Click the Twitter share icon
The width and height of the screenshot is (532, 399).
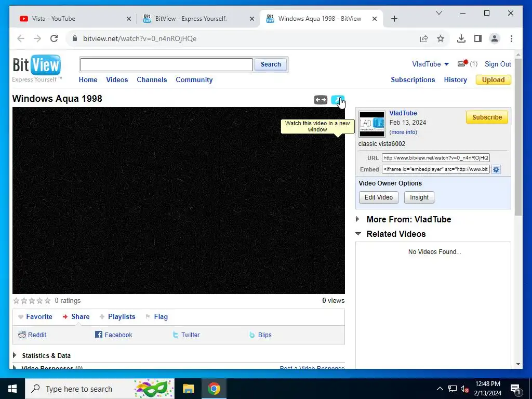[176, 335]
